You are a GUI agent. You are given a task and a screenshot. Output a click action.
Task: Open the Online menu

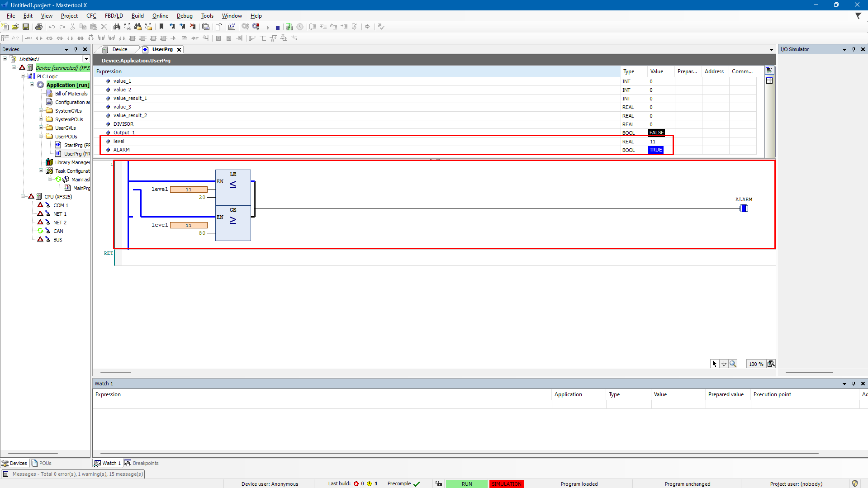(x=160, y=16)
